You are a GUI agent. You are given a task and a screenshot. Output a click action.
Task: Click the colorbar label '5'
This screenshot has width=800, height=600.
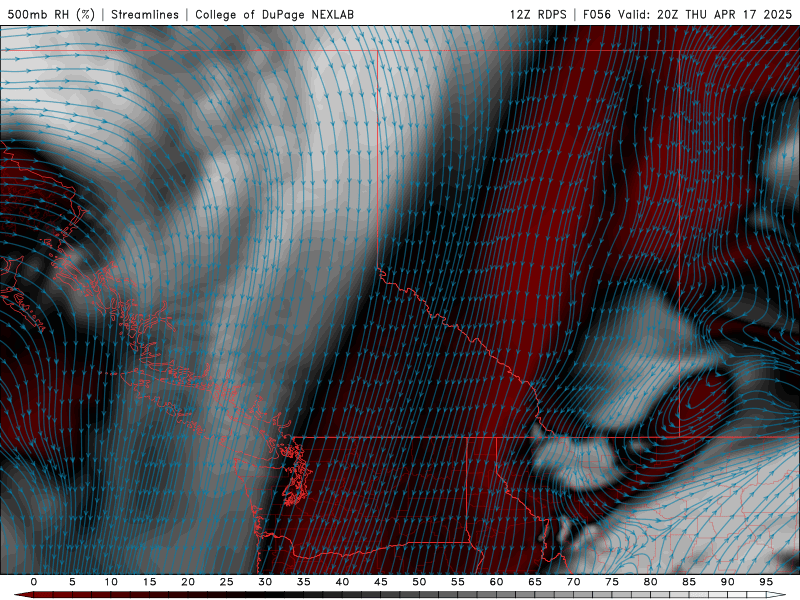tap(72, 582)
